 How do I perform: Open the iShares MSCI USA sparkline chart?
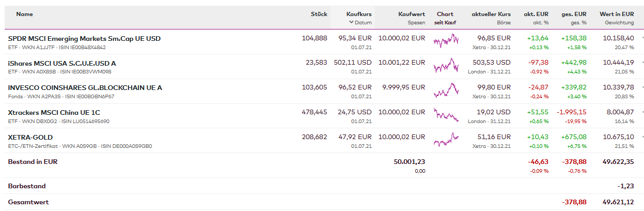[x=446, y=66]
